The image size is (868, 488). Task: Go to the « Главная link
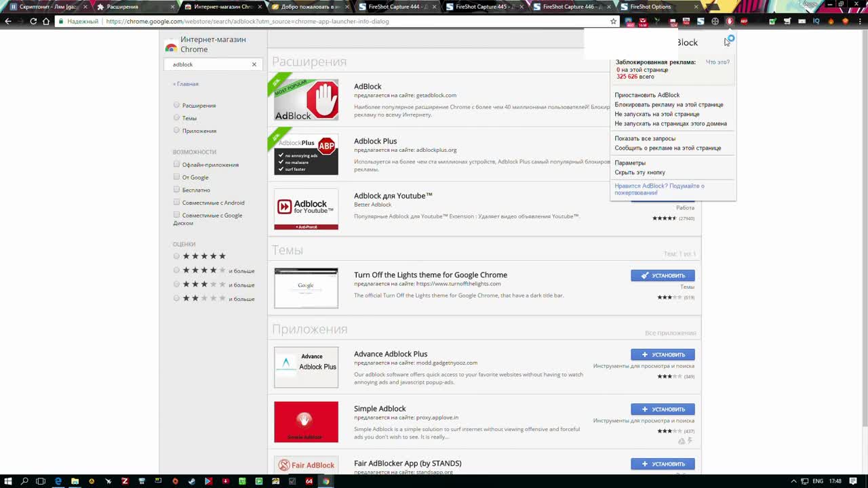click(186, 84)
